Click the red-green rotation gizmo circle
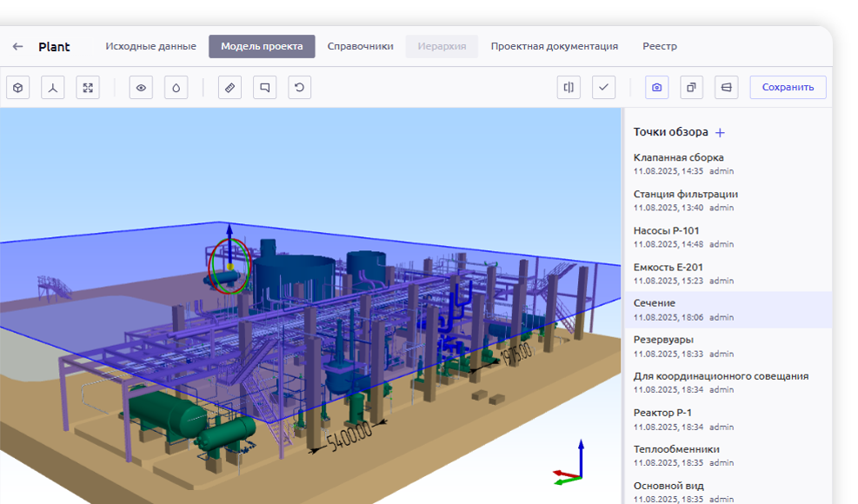 pos(229,266)
